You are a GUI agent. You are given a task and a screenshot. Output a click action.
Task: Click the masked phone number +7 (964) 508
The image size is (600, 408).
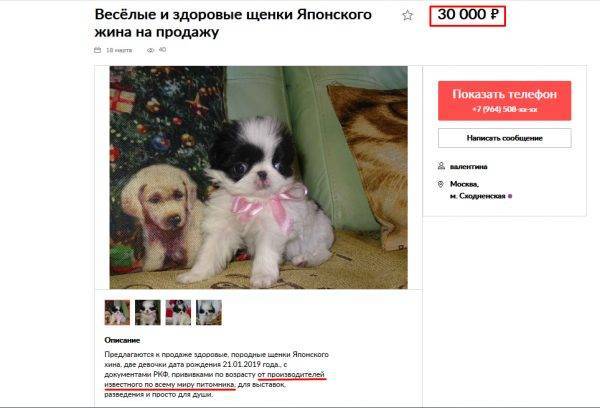click(504, 109)
